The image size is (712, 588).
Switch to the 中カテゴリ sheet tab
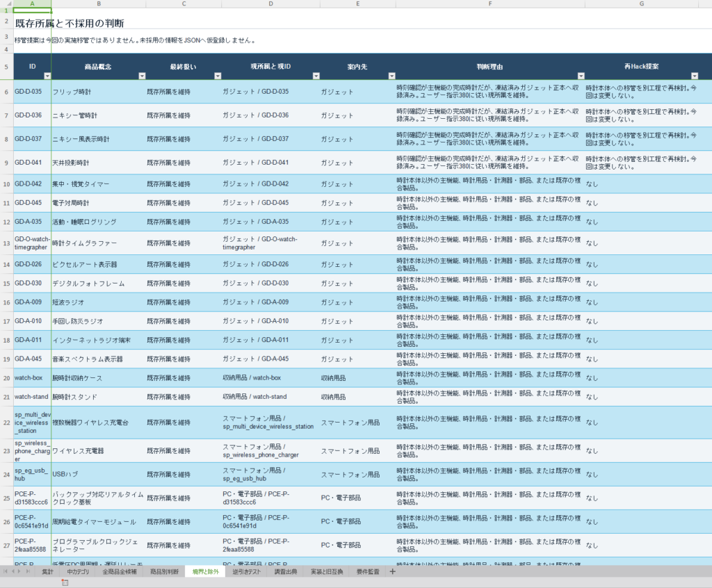[78, 571]
